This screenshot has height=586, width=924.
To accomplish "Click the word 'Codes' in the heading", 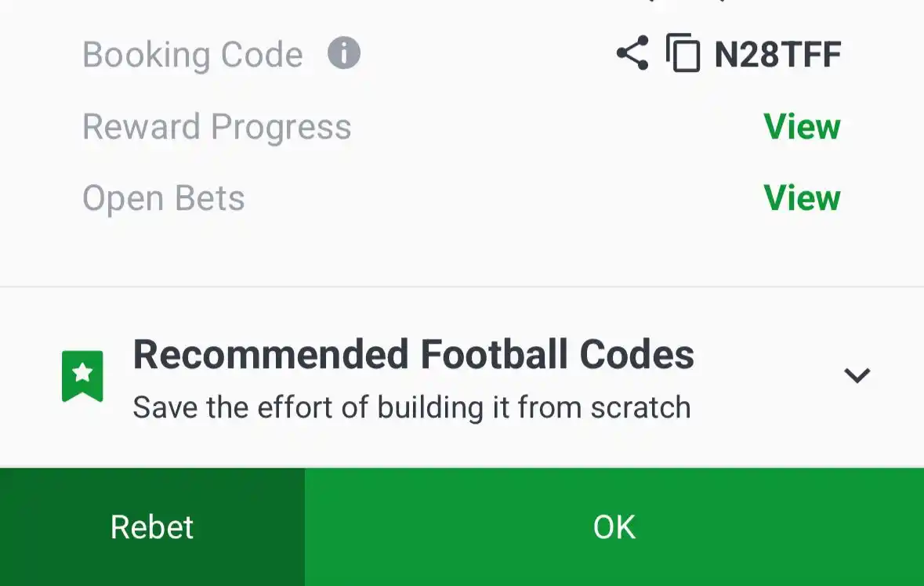I will coord(636,355).
